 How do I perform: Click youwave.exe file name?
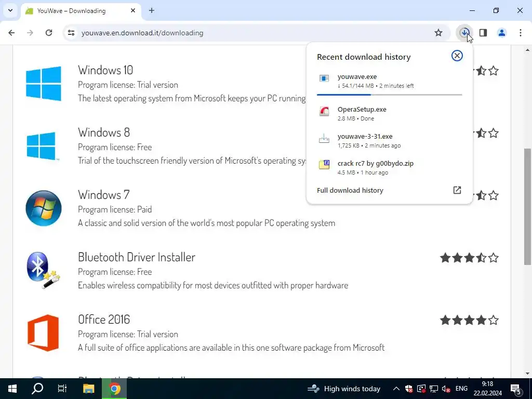tap(357, 77)
